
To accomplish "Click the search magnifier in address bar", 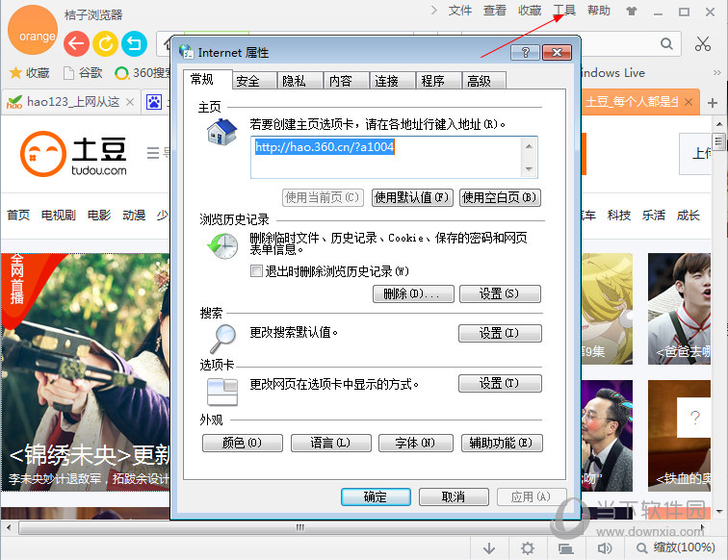I will (x=666, y=43).
